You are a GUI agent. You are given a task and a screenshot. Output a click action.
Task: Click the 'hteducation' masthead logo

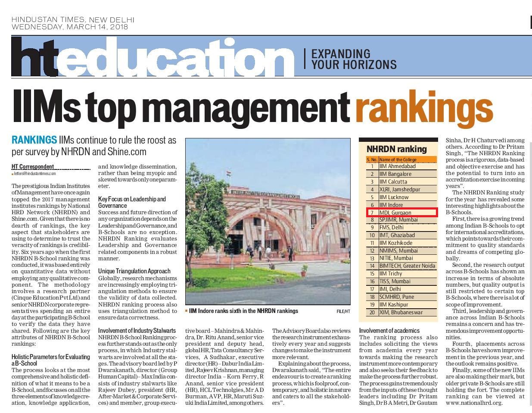pos(152,57)
